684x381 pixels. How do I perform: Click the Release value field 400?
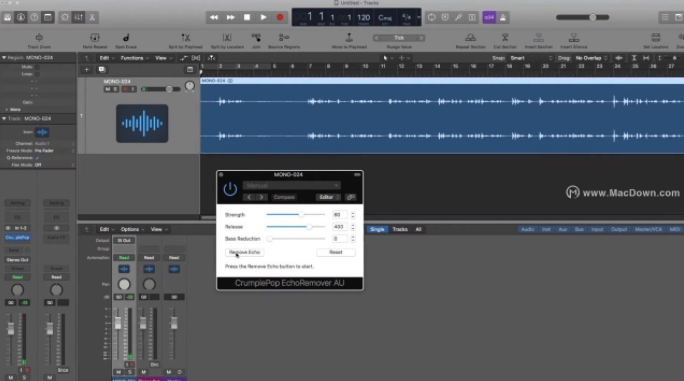point(339,227)
